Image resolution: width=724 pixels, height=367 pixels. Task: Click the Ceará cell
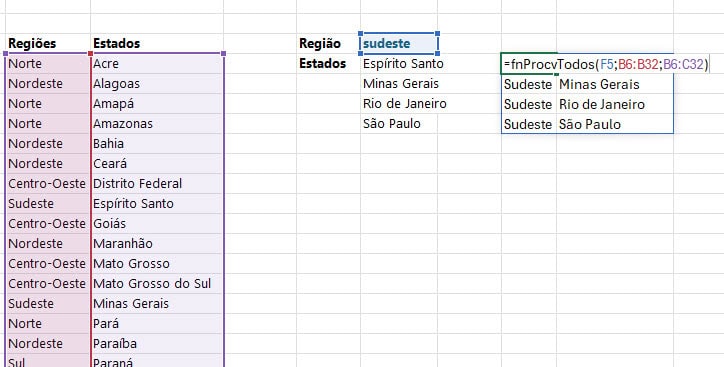[x=157, y=163]
